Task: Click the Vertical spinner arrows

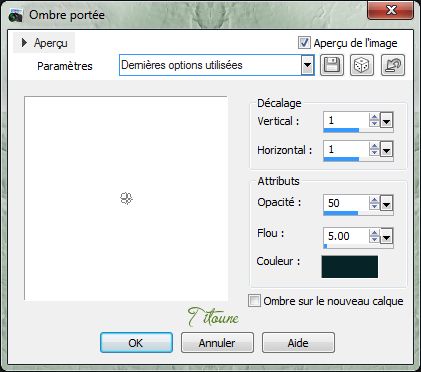Action: coord(374,120)
